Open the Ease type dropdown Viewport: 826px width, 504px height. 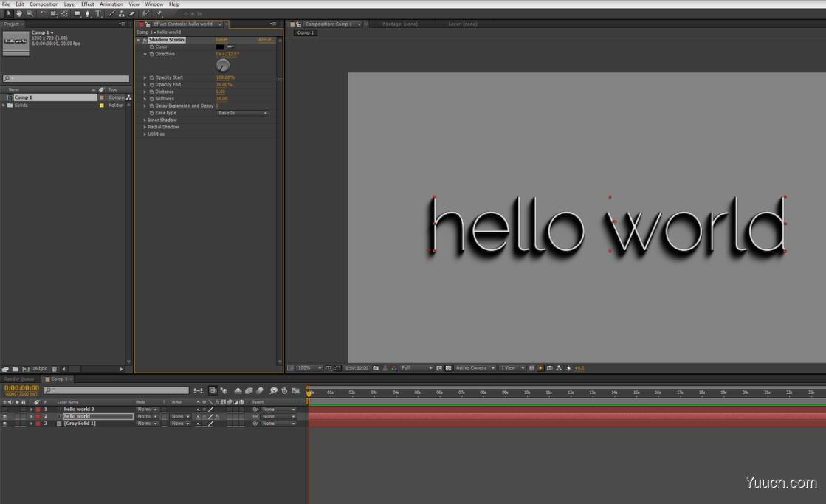(243, 113)
